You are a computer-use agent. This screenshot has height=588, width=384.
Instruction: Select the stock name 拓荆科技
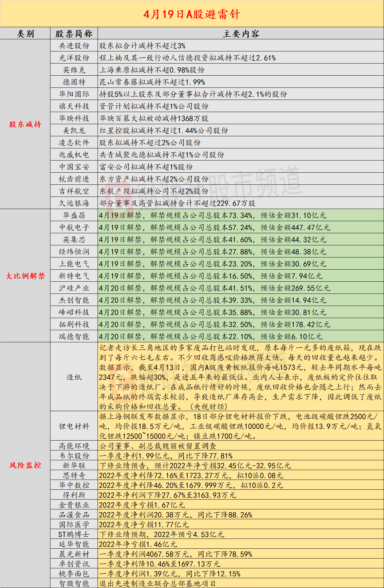pyautogui.click(x=74, y=324)
